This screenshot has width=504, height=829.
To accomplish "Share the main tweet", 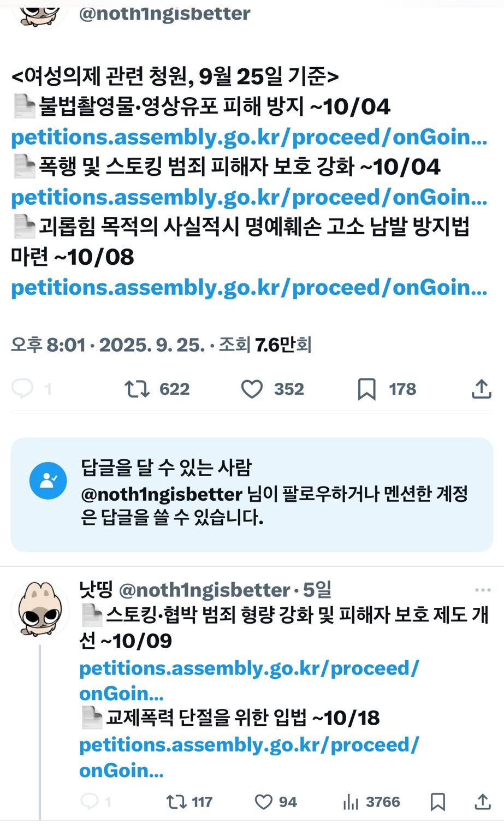I will [x=481, y=389].
